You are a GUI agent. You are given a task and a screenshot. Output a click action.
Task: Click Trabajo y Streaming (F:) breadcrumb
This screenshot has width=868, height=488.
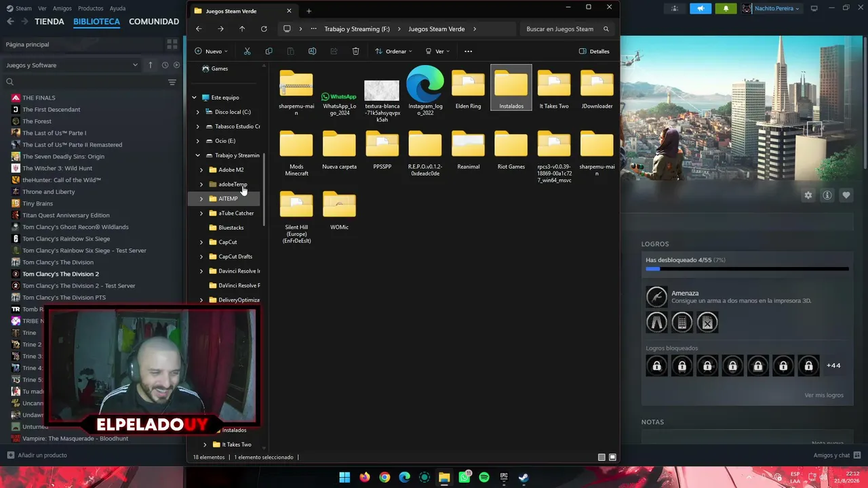click(357, 29)
